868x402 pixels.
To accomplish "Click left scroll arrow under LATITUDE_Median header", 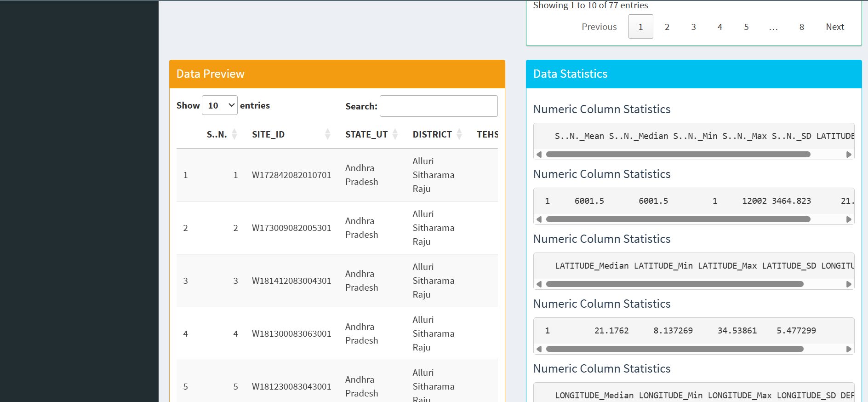I will 539,284.
